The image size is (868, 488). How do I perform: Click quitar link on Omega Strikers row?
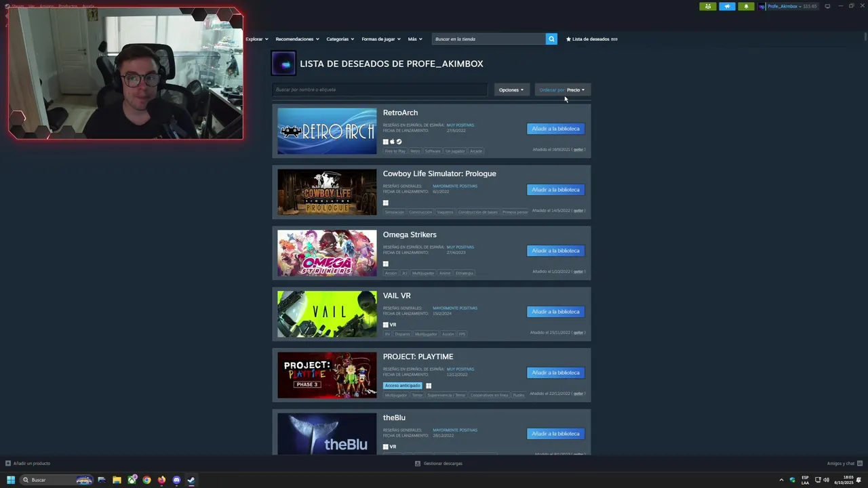pyautogui.click(x=578, y=272)
